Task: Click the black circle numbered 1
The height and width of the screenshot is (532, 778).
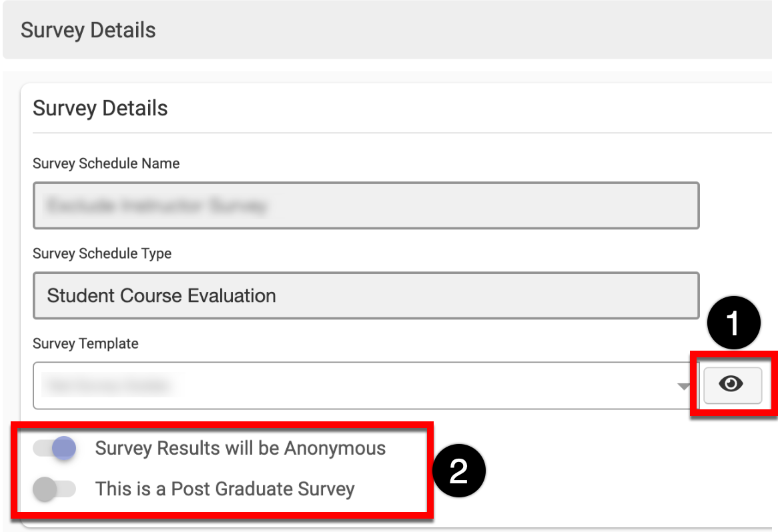Action: 733,325
